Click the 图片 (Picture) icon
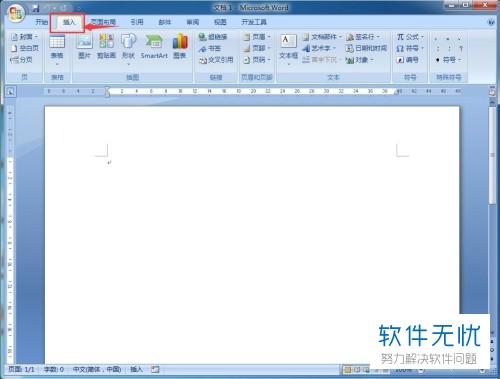This screenshot has width=500, height=379. click(84, 47)
